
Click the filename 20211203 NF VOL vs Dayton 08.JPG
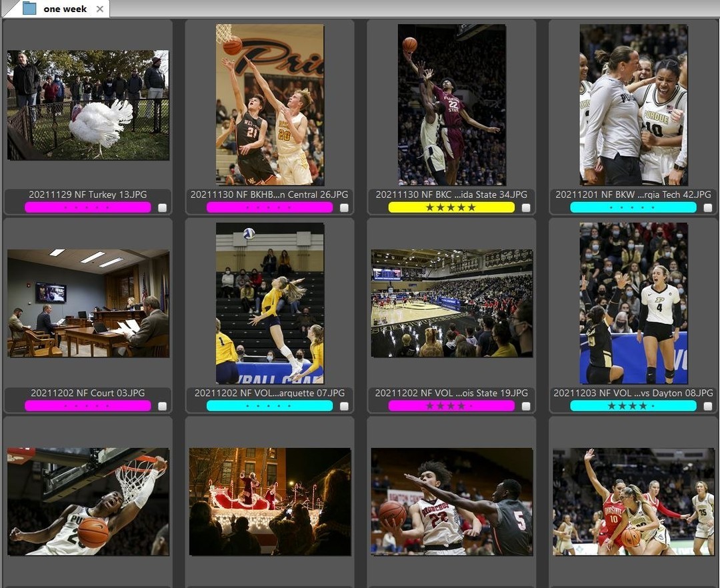click(633, 393)
